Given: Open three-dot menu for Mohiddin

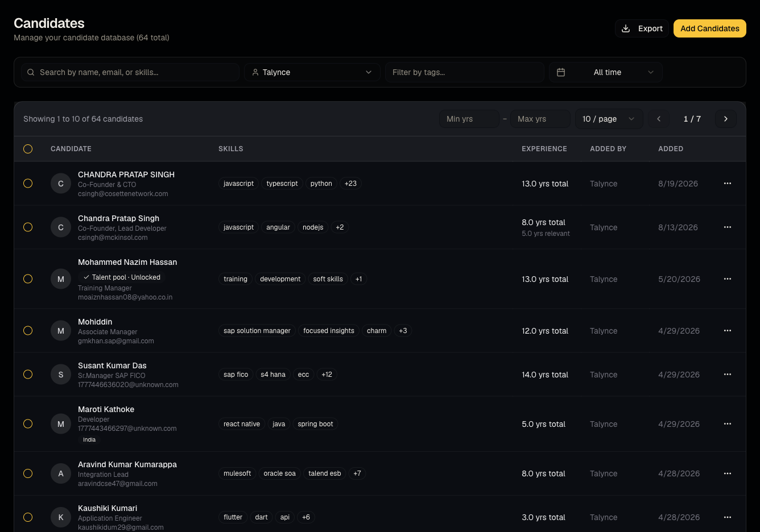Looking at the screenshot, I should click(727, 331).
